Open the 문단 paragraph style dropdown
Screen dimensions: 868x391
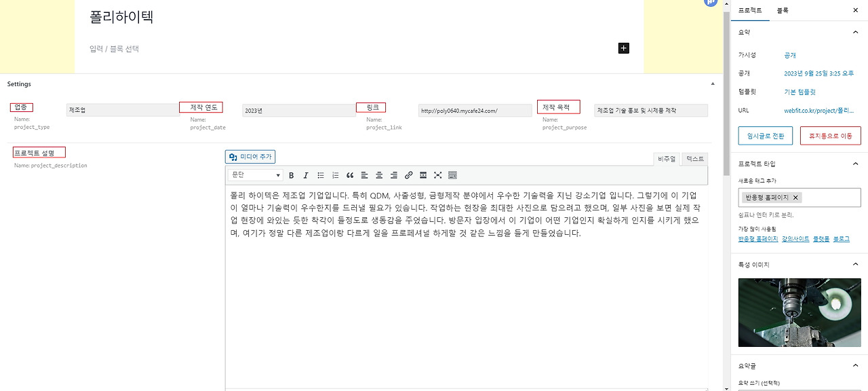(x=254, y=175)
